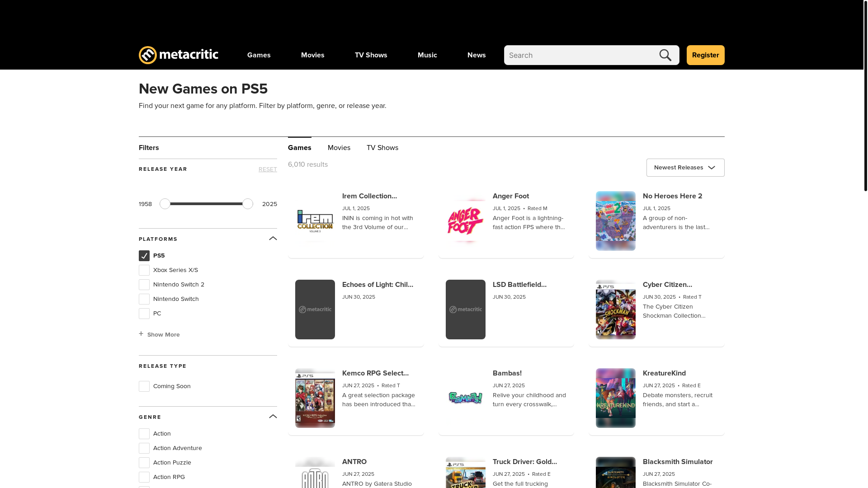The width and height of the screenshot is (868, 488).
Task: Open the Blacksmith Simulator title link
Action: (x=678, y=462)
